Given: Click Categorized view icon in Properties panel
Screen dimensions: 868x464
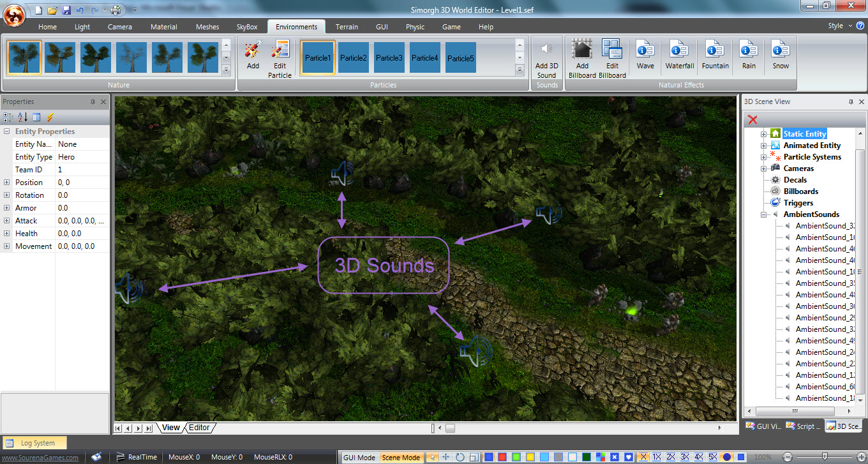Looking at the screenshot, I should tap(8, 117).
